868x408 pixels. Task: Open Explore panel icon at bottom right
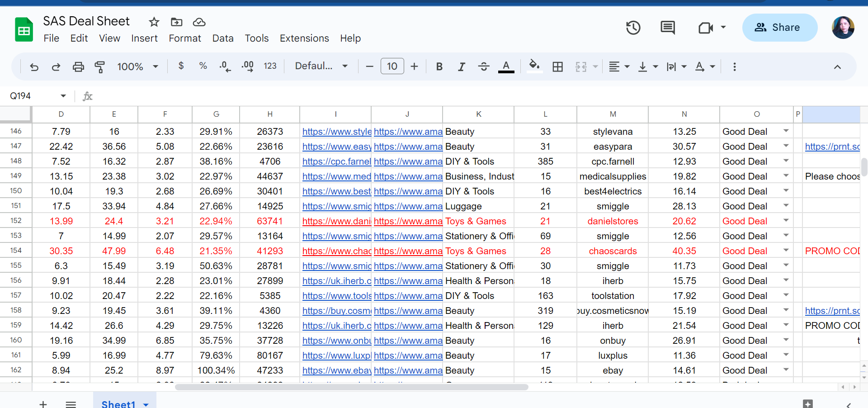pyautogui.click(x=808, y=403)
